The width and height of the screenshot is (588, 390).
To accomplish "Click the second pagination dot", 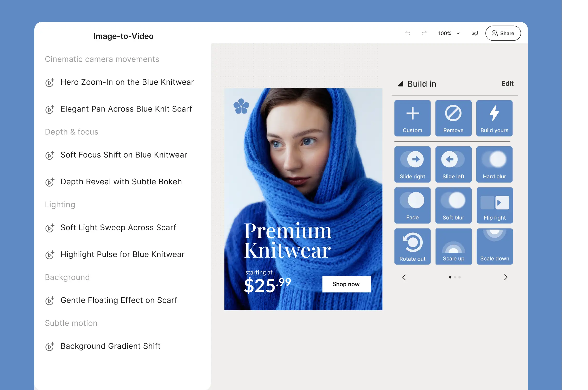I will click(x=455, y=277).
